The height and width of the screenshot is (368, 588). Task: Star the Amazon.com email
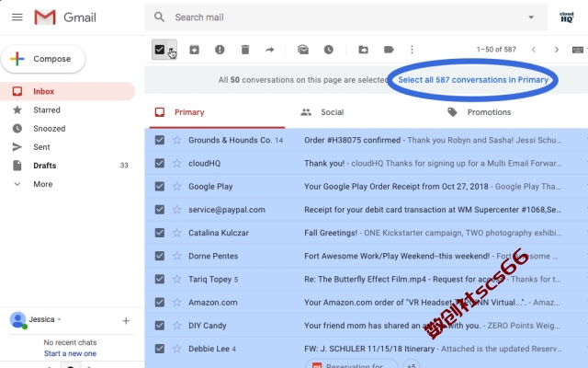click(177, 303)
